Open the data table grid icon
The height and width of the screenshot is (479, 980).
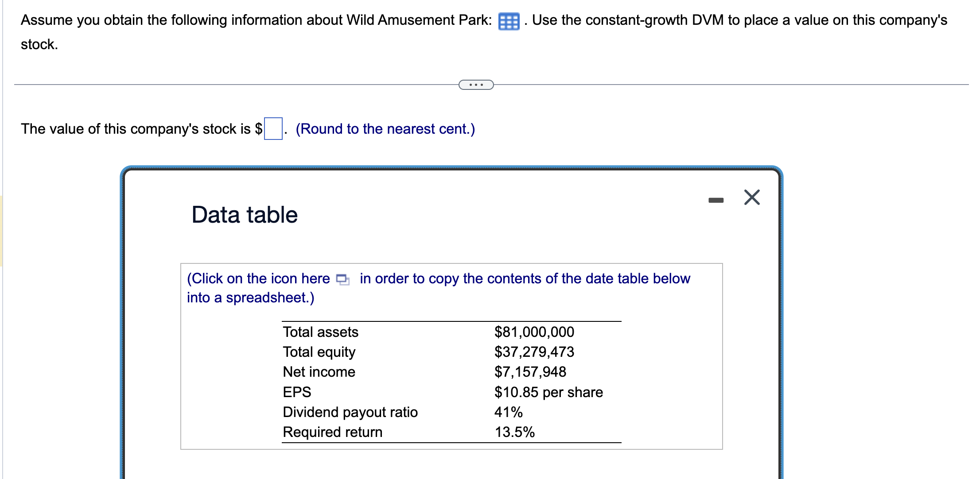[x=508, y=21]
